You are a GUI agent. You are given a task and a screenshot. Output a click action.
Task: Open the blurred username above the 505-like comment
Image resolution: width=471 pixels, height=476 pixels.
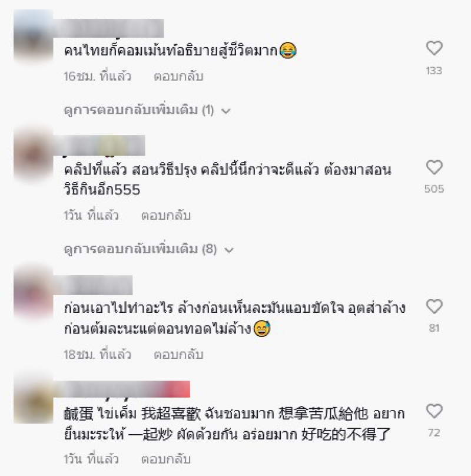pyautogui.click(x=99, y=146)
